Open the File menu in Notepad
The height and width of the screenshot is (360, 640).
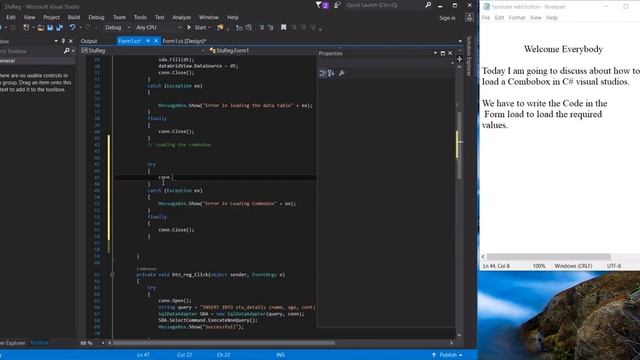(x=486, y=18)
